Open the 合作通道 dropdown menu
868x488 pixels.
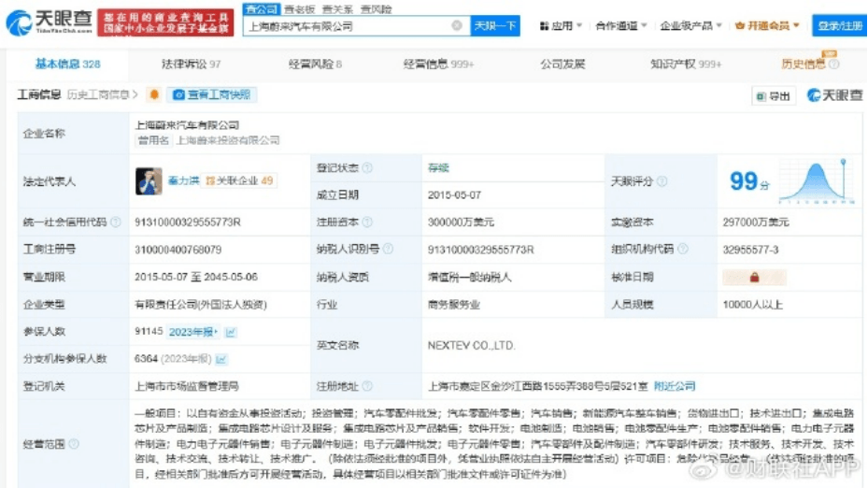[x=621, y=25]
